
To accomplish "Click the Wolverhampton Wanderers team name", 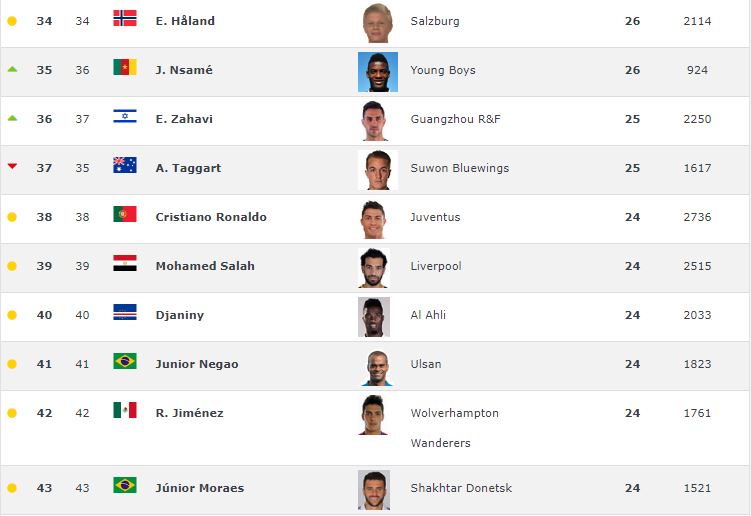I will click(455, 428).
